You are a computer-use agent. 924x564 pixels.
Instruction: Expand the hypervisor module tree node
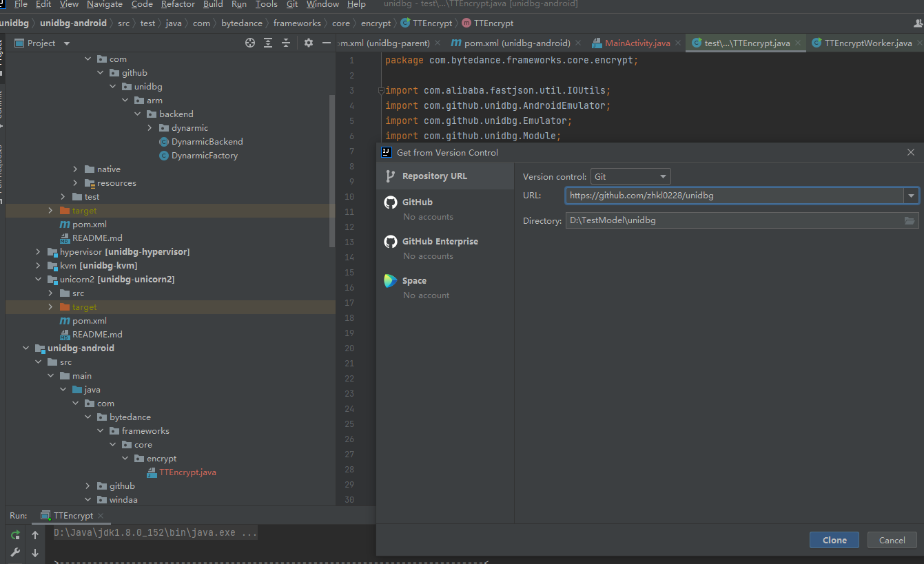pos(39,252)
